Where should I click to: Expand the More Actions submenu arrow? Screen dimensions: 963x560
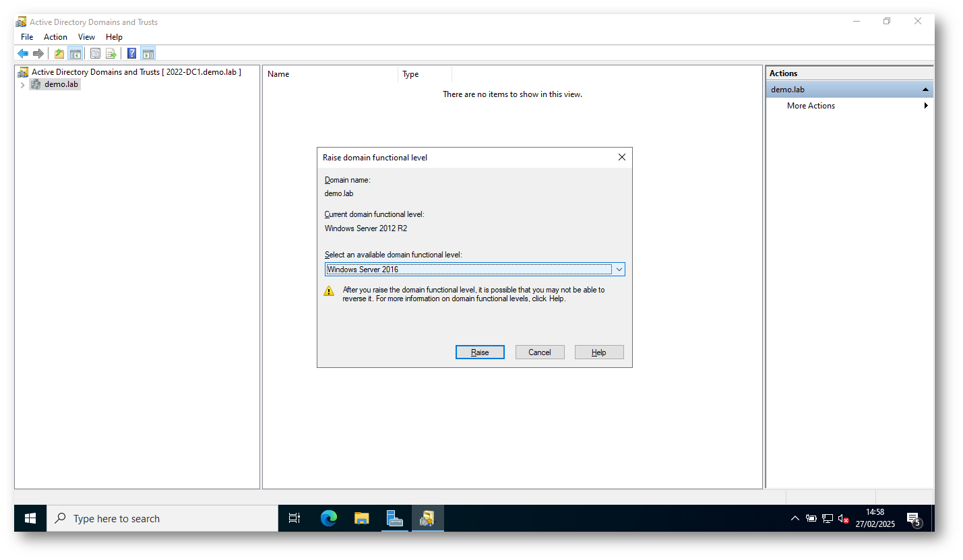tap(926, 106)
